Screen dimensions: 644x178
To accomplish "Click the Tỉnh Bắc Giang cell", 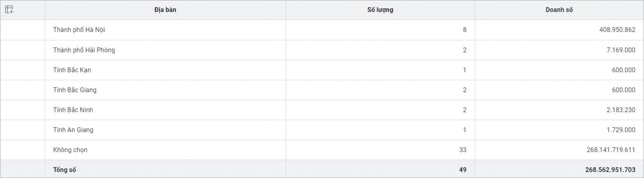I will click(x=165, y=90).
